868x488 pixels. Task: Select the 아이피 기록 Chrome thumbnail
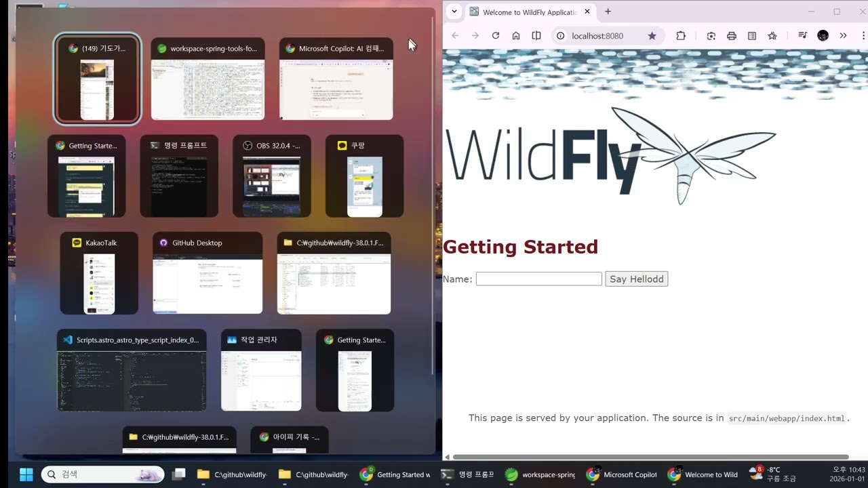(290, 440)
